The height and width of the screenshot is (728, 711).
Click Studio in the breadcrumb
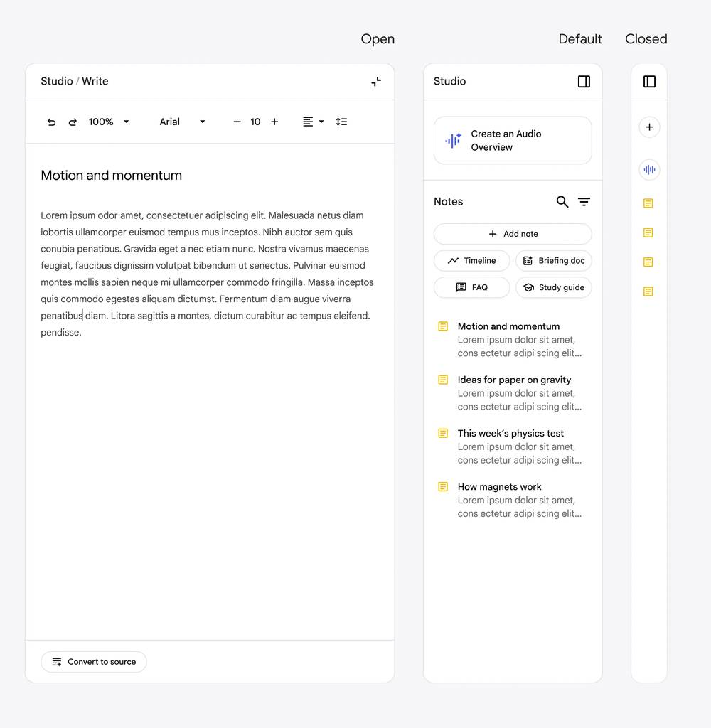[56, 81]
